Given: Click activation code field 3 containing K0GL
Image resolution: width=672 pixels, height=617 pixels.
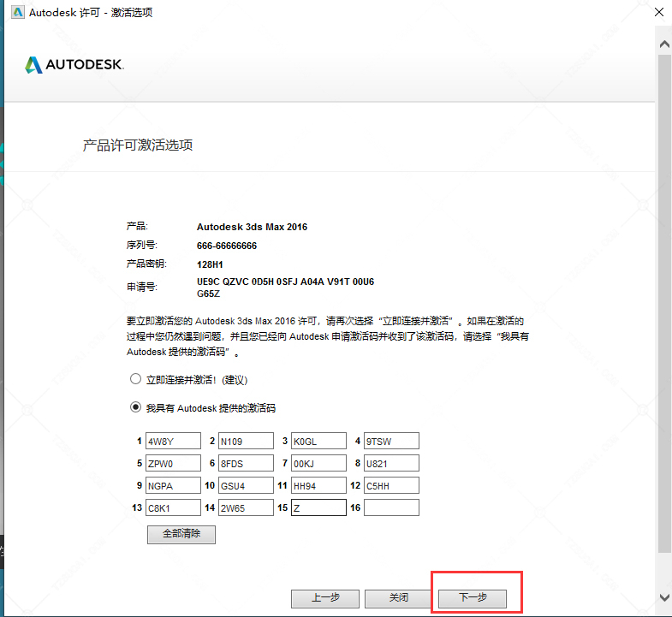Looking at the screenshot, I should (318, 441).
